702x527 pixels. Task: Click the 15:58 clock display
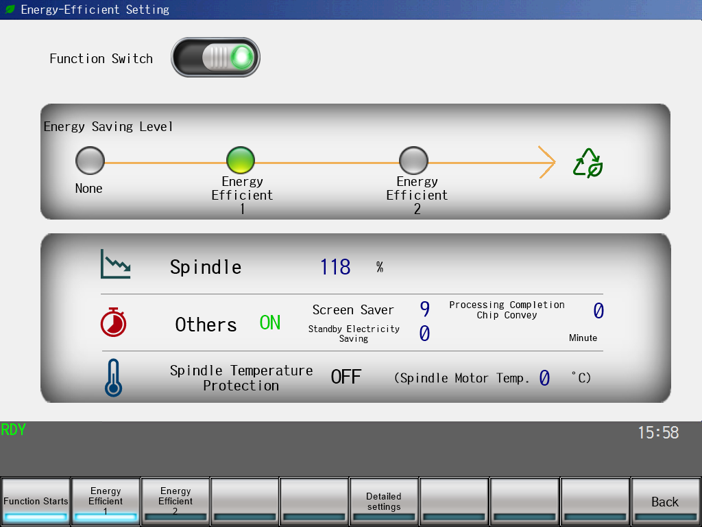658,433
